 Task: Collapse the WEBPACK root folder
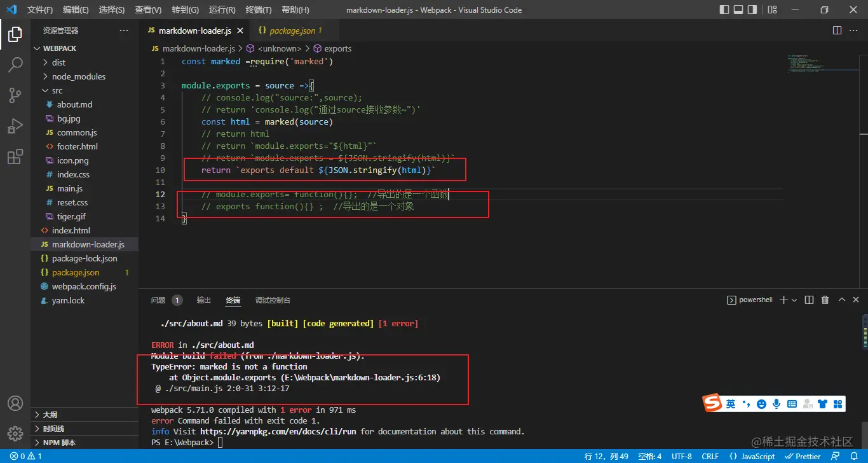(85, 48)
